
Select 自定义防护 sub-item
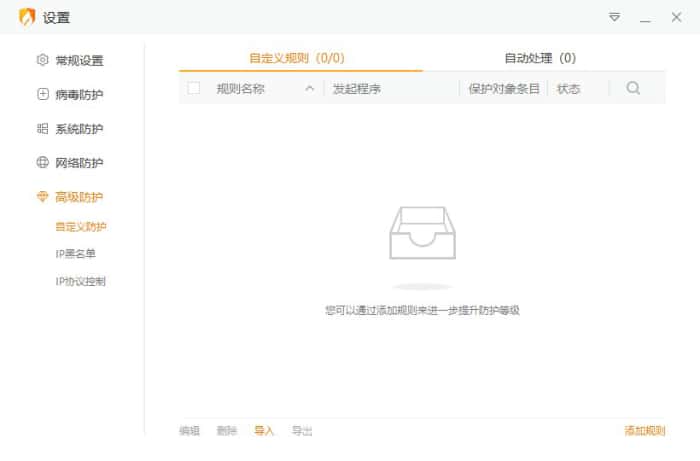coord(81,227)
